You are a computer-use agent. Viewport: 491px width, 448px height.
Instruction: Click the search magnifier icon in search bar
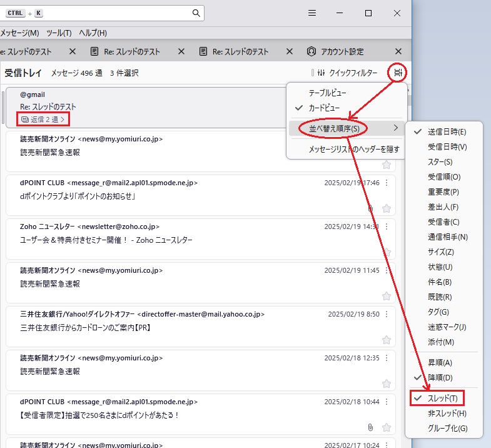click(x=196, y=13)
